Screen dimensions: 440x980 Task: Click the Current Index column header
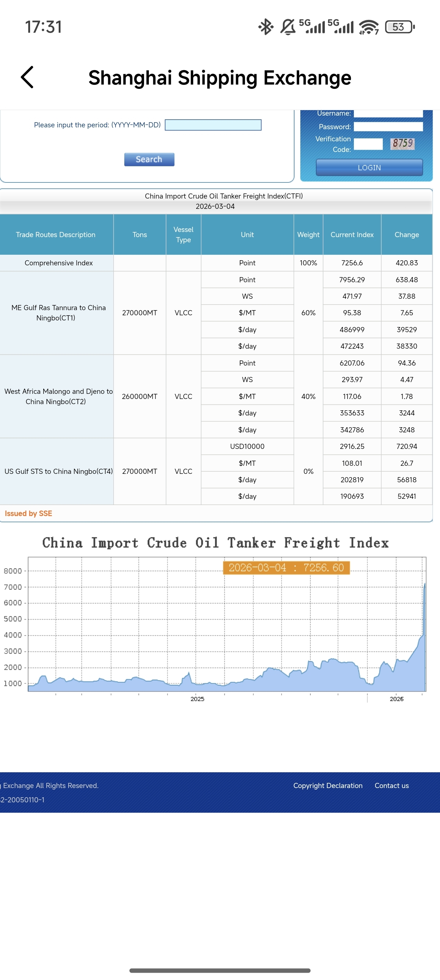click(352, 235)
